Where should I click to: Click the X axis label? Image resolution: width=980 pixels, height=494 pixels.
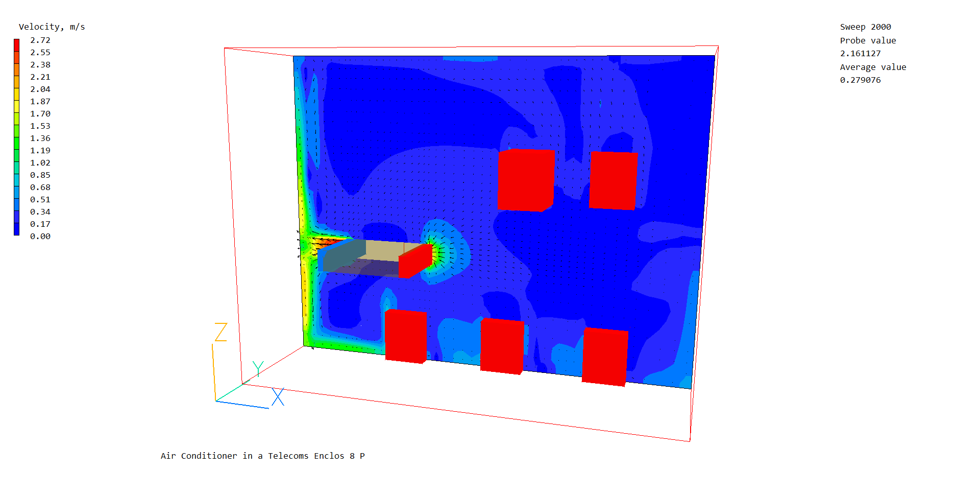pos(278,397)
